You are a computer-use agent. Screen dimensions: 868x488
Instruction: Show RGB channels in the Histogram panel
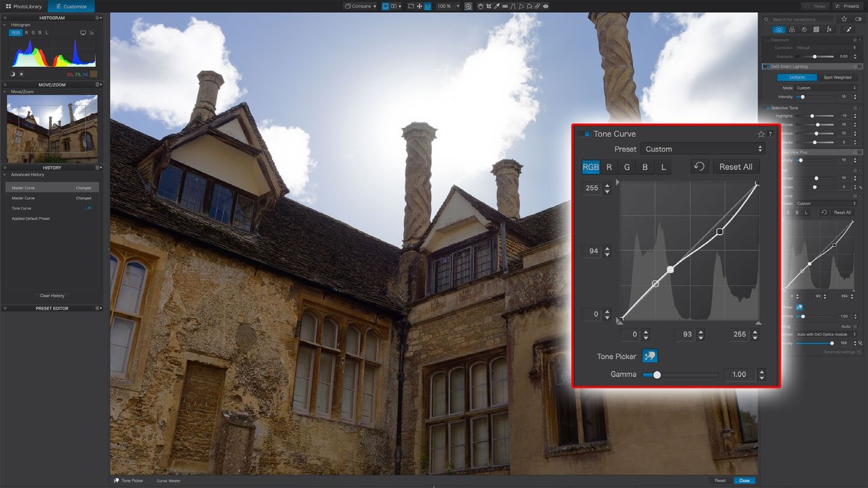[x=16, y=32]
